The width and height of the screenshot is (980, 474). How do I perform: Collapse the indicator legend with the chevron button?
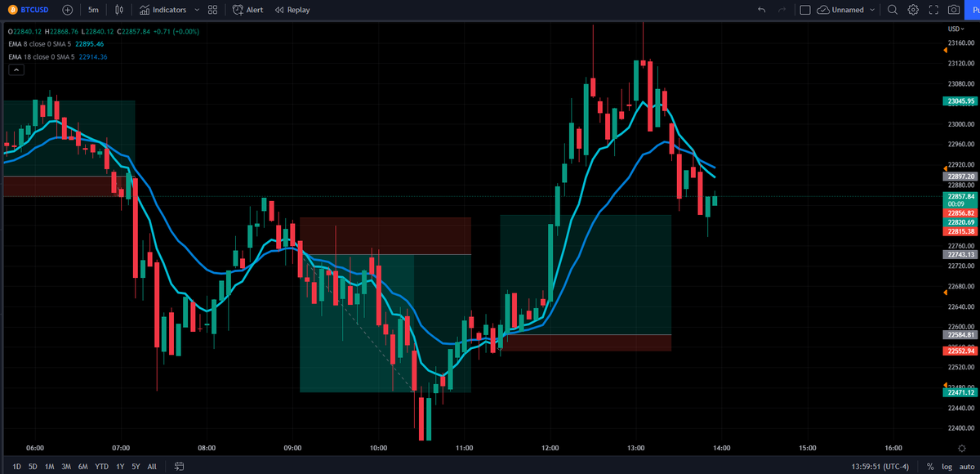click(16, 70)
